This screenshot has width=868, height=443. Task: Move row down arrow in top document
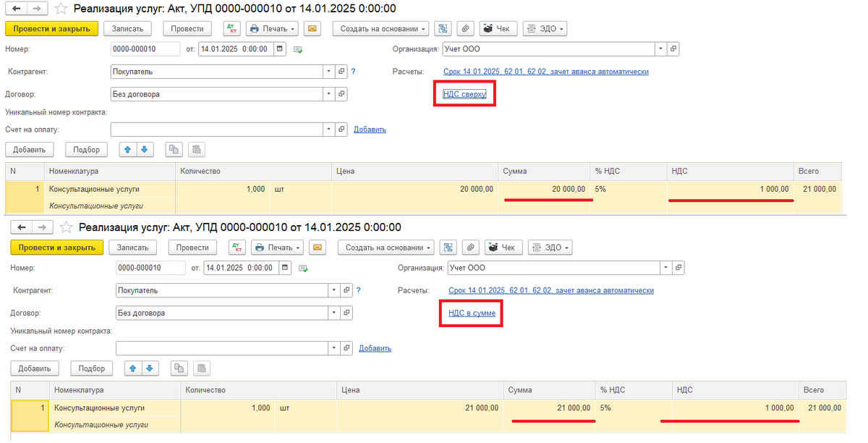[x=144, y=150]
